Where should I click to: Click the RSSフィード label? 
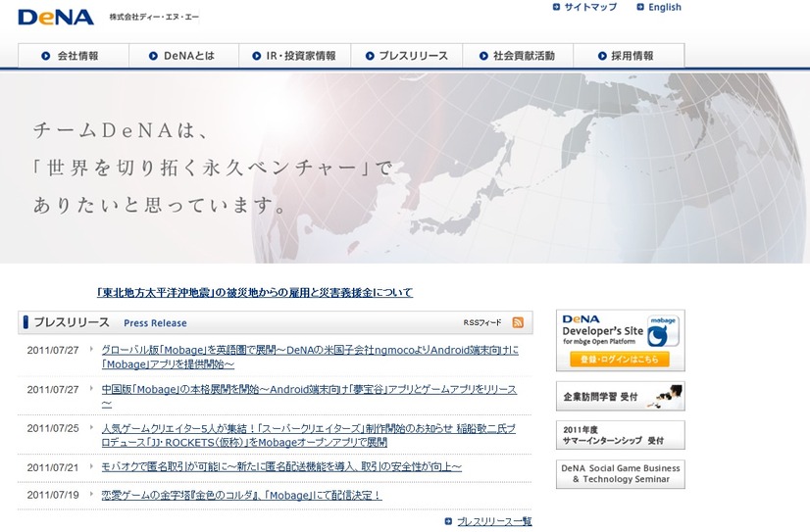pos(481,322)
